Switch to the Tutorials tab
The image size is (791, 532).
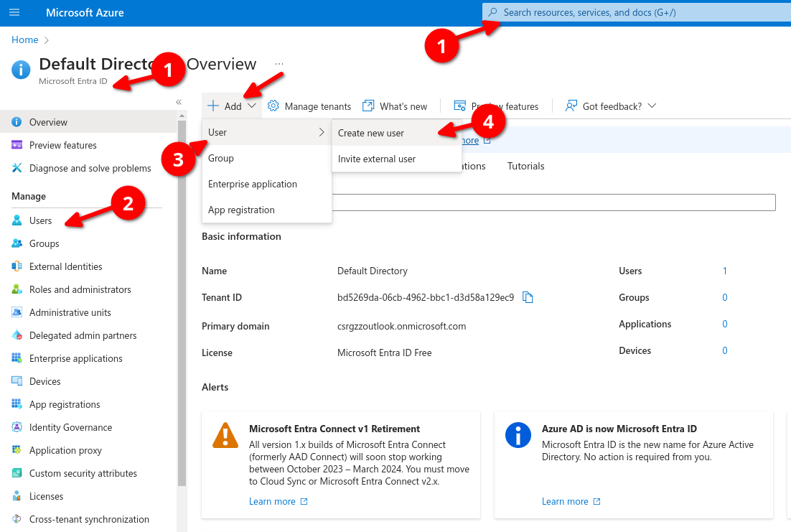point(525,166)
